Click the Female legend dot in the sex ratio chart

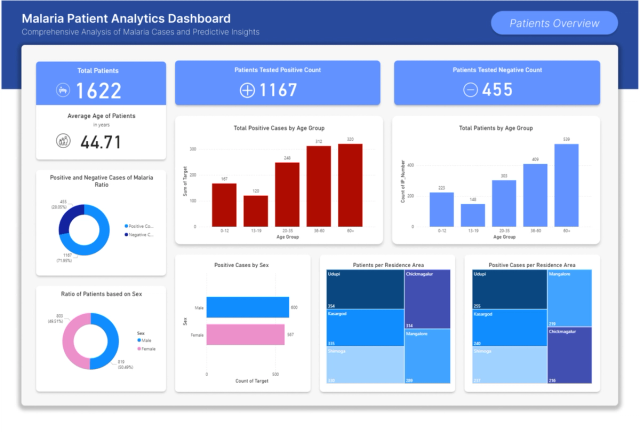pos(139,349)
